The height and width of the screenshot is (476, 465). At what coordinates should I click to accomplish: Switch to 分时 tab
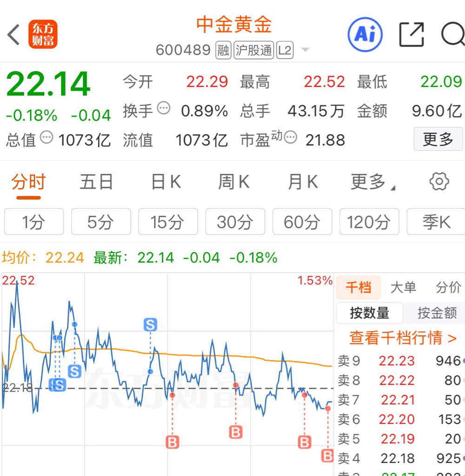point(28,182)
